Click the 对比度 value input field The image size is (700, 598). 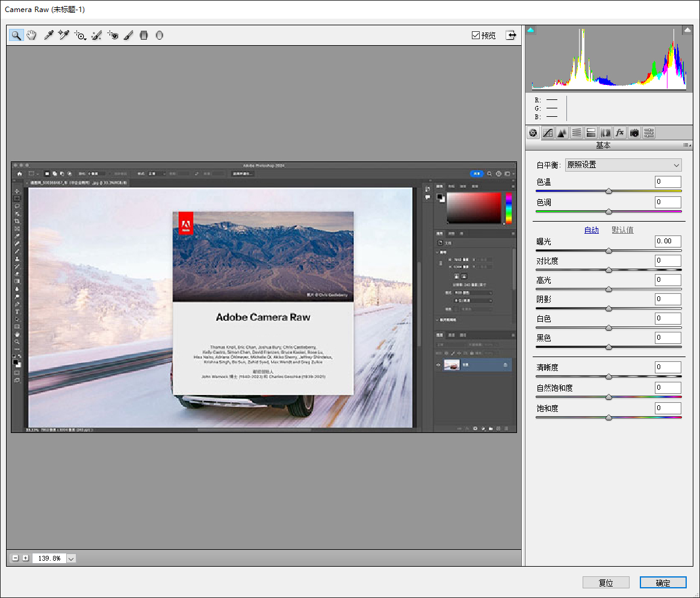pyautogui.click(x=667, y=260)
